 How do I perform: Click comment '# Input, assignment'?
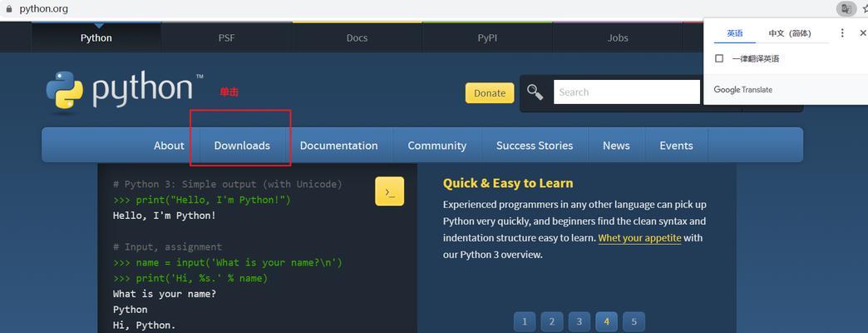[167, 246]
